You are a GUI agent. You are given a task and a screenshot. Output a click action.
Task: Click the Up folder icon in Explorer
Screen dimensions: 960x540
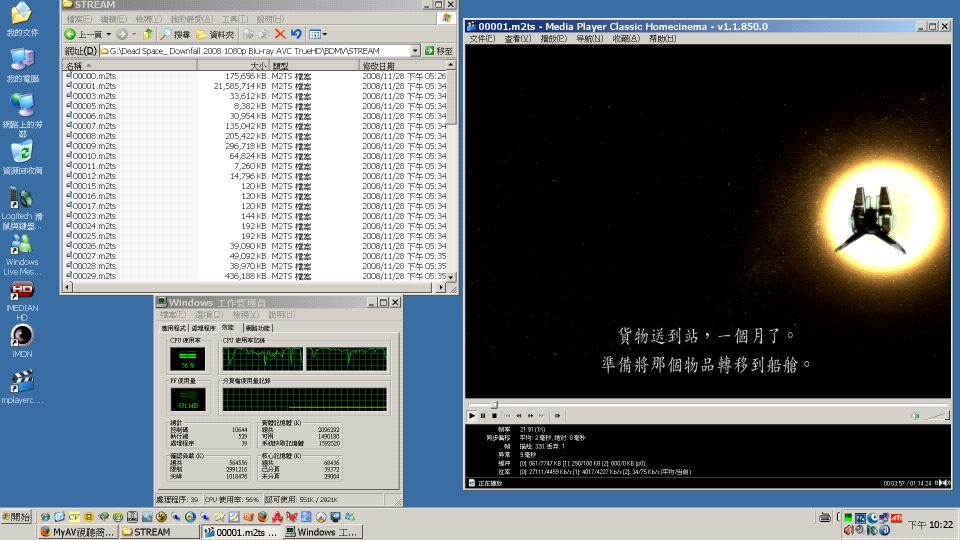pos(148,34)
